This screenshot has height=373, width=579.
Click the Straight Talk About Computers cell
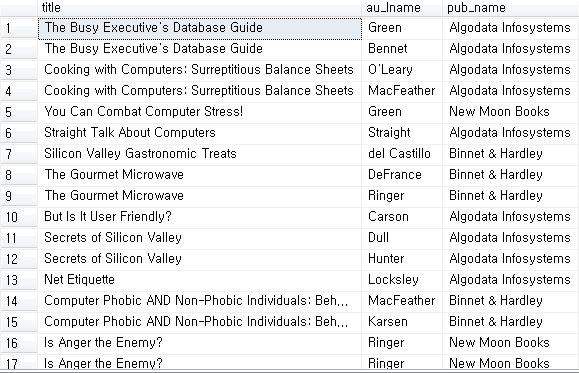pos(199,133)
